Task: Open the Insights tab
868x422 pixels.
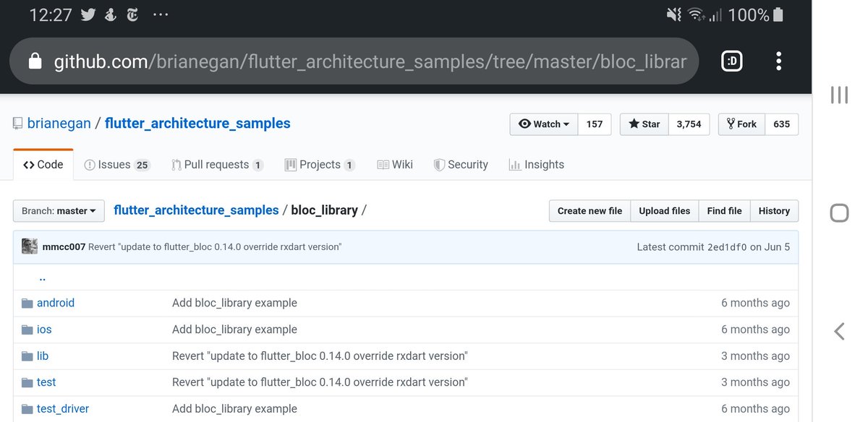Action: 536,165
